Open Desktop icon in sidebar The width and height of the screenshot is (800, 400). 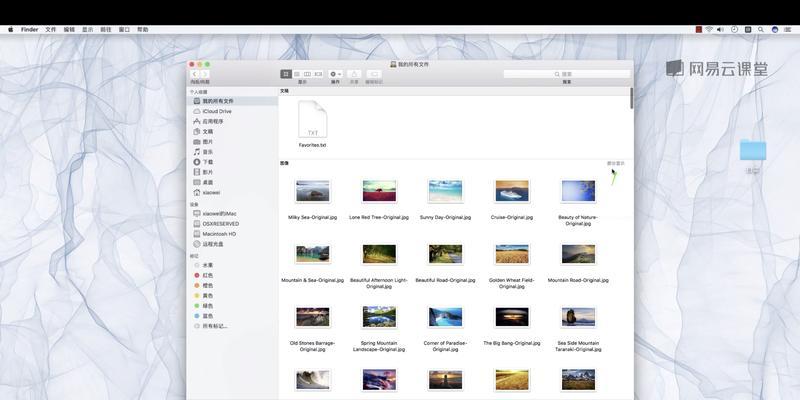tap(197, 182)
